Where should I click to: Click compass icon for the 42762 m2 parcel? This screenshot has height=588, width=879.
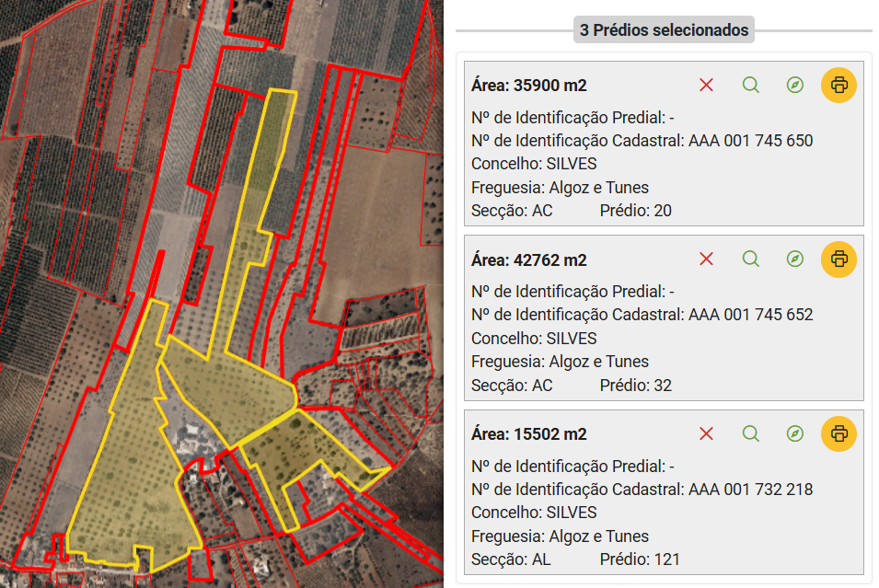pyautogui.click(x=795, y=259)
